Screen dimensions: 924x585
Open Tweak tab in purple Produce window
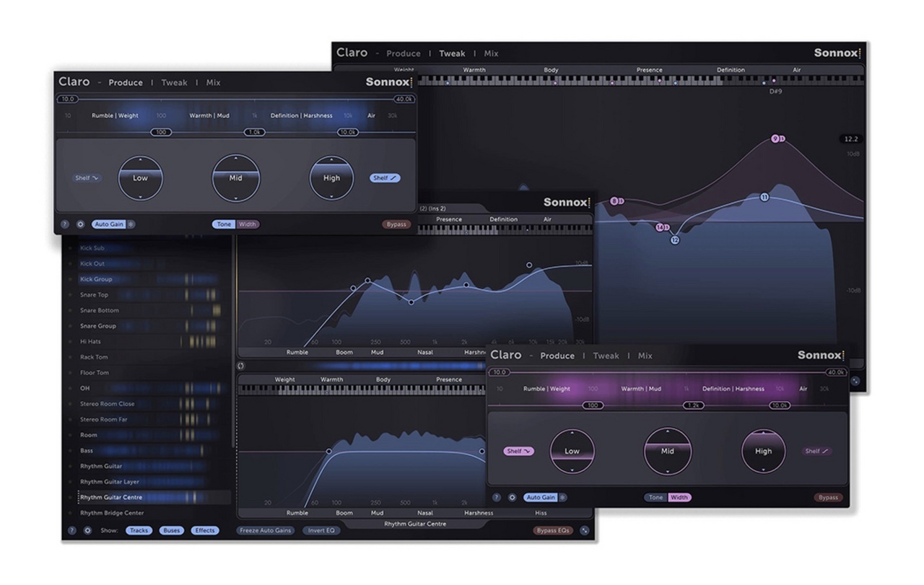tap(606, 356)
